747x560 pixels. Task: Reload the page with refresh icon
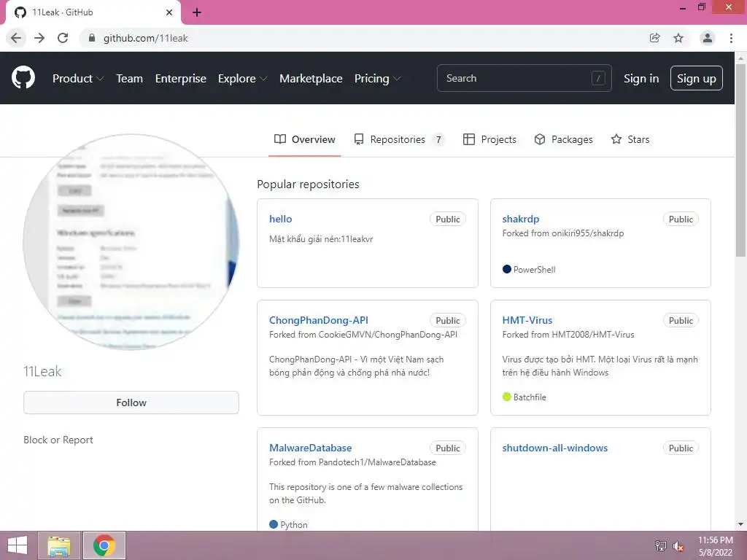click(63, 38)
